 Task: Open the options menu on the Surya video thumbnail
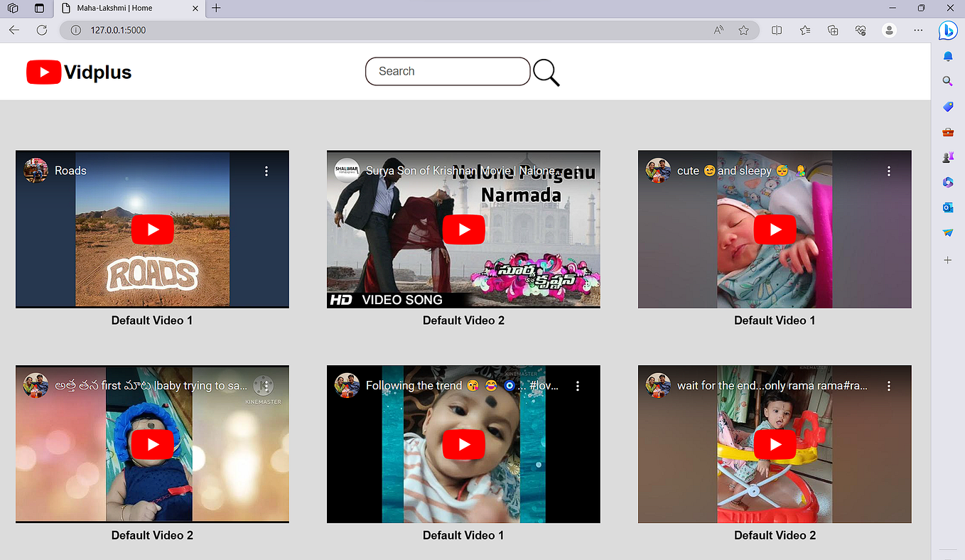coord(578,171)
